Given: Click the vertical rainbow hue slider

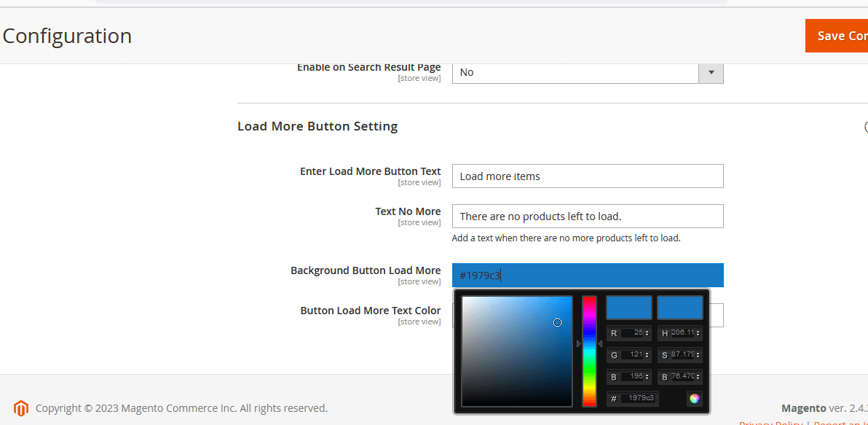Looking at the screenshot, I should tap(589, 351).
